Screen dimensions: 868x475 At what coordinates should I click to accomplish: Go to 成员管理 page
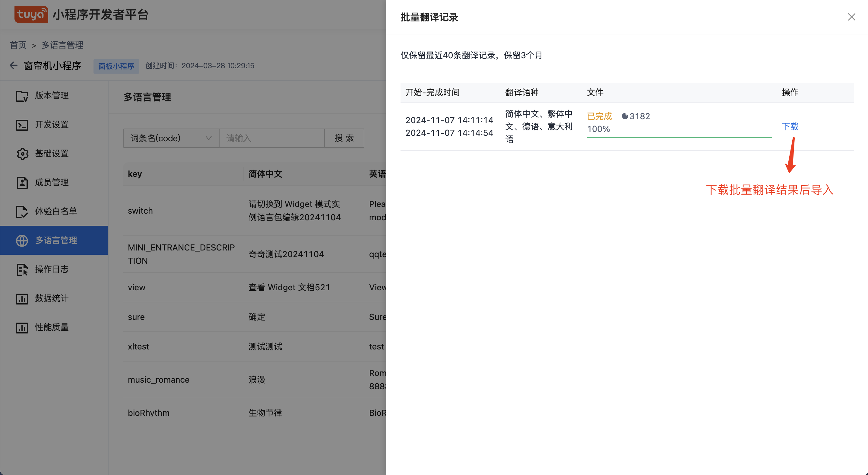(54, 183)
